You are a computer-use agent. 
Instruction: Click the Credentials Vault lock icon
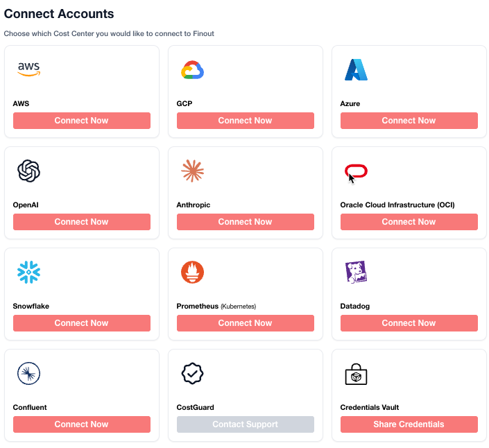356,374
